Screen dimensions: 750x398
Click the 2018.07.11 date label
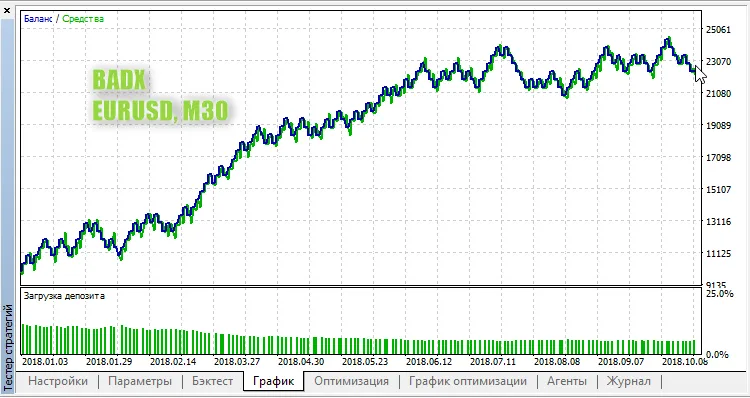point(493,362)
